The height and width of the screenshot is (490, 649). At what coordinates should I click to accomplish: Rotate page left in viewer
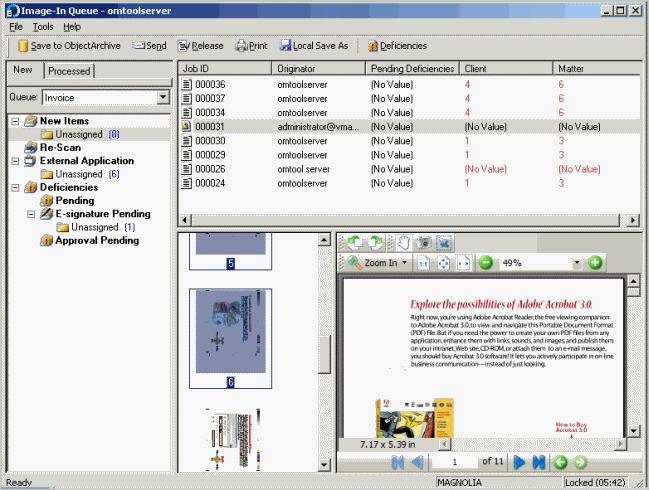click(x=353, y=242)
